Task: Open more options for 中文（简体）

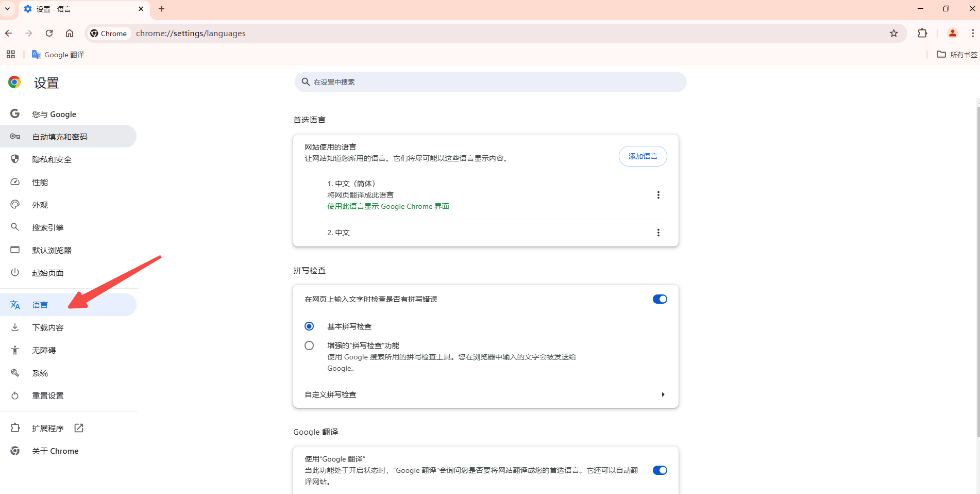Action: point(658,195)
